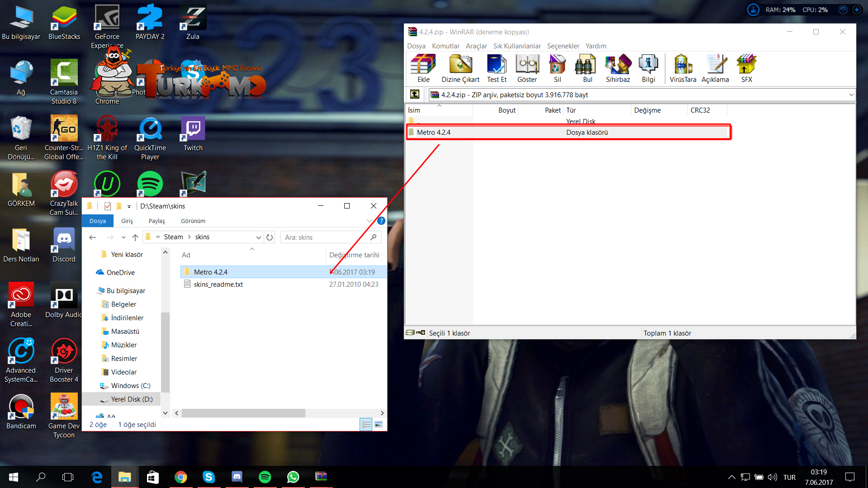Open the Sihirbaz wizard in WinRAR

tap(618, 68)
